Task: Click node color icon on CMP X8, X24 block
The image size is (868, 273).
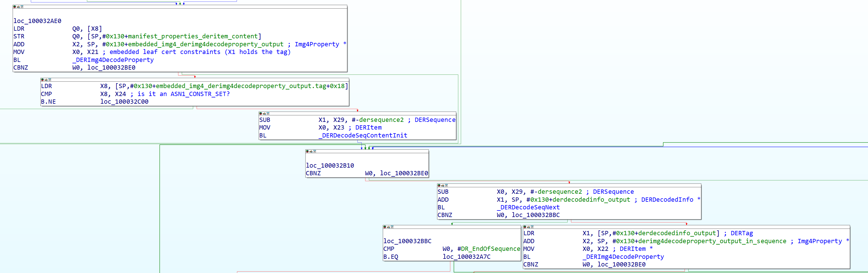Action: [x=42, y=80]
